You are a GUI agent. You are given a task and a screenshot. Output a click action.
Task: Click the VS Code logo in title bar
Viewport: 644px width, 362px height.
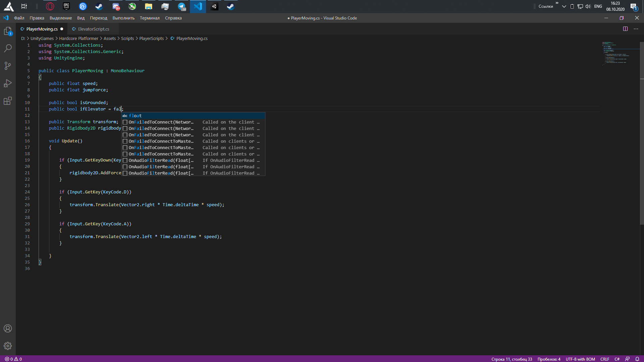click(x=6, y=18)
